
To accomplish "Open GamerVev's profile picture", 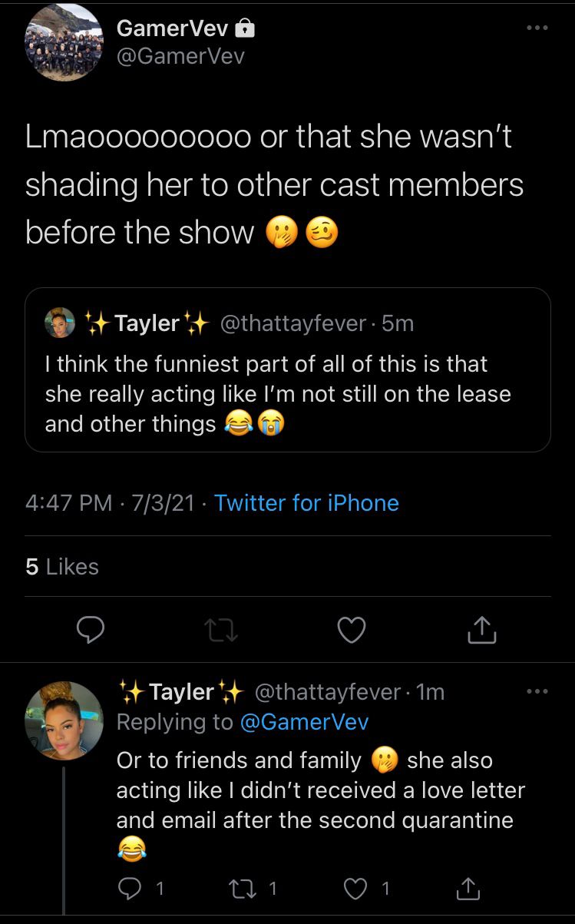I will [64, 42].
